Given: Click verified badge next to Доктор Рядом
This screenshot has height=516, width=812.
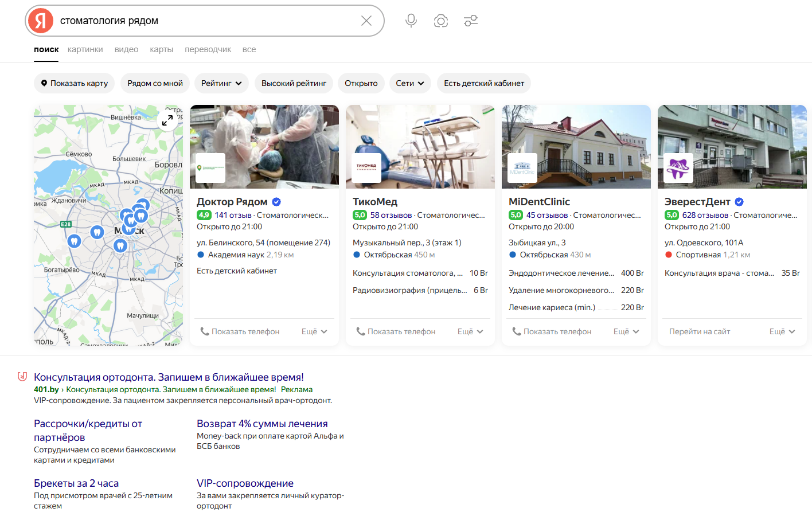Looking at the screenshot, I should pos(276,202).
